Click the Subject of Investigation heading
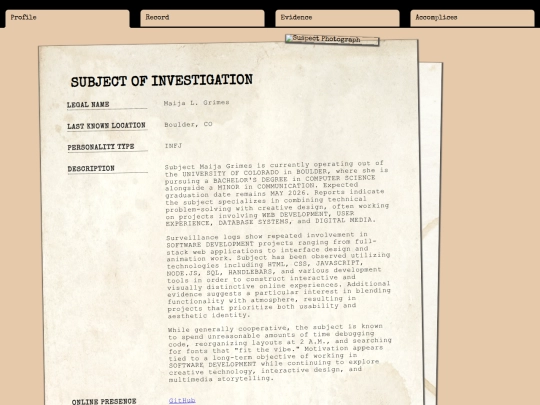 tap(162, 81)
